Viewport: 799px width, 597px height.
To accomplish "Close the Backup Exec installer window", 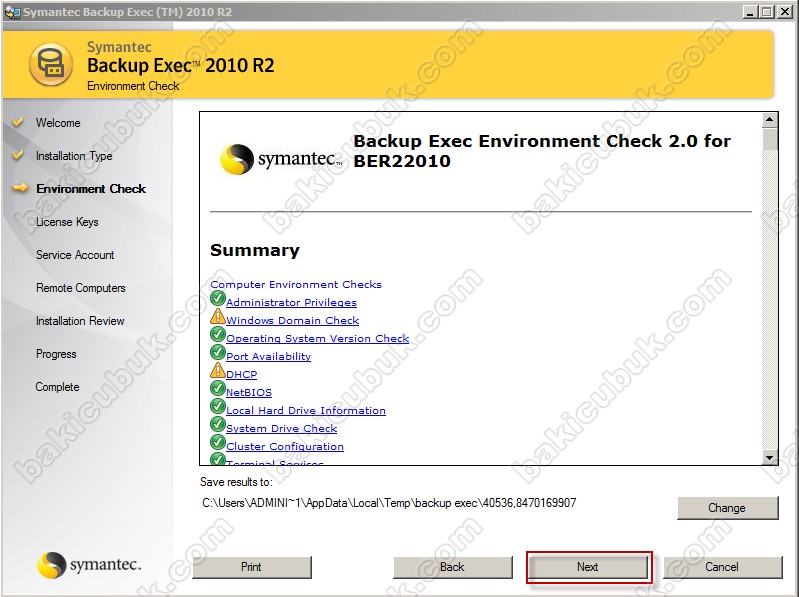I will (784, 11).
